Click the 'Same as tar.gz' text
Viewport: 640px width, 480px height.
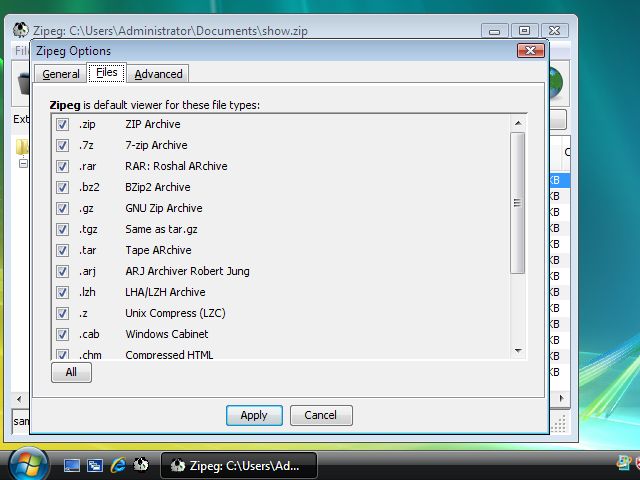tap(161, 229)
